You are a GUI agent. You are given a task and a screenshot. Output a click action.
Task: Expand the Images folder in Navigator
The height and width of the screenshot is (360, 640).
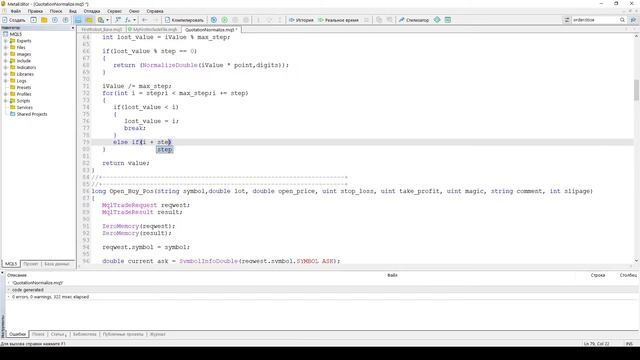point(6,54)
